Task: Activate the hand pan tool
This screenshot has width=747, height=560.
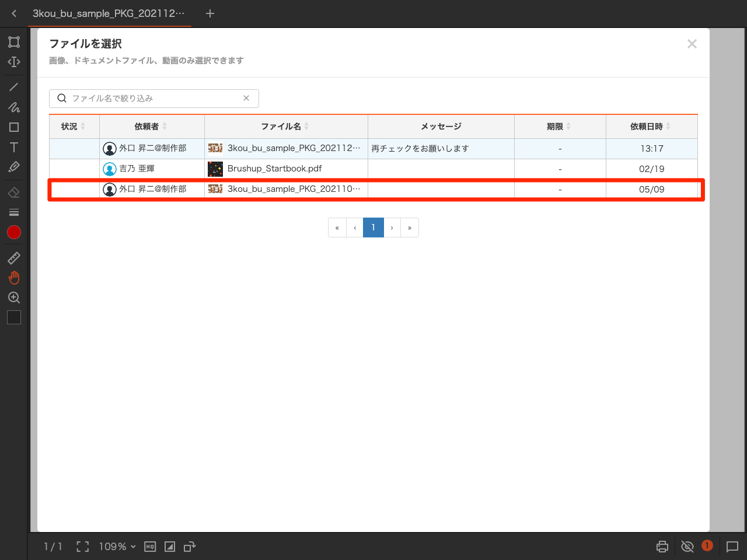Action: coord(13,278)
